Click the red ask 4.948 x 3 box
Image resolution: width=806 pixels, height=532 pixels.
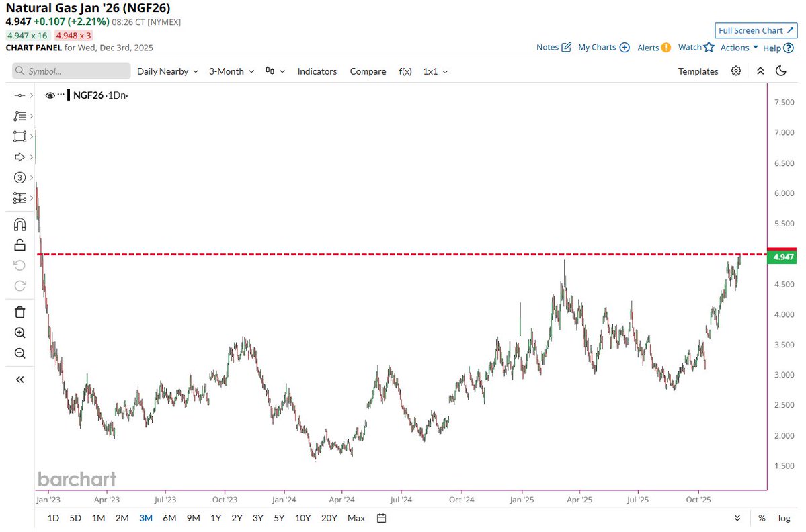(73, 36)
